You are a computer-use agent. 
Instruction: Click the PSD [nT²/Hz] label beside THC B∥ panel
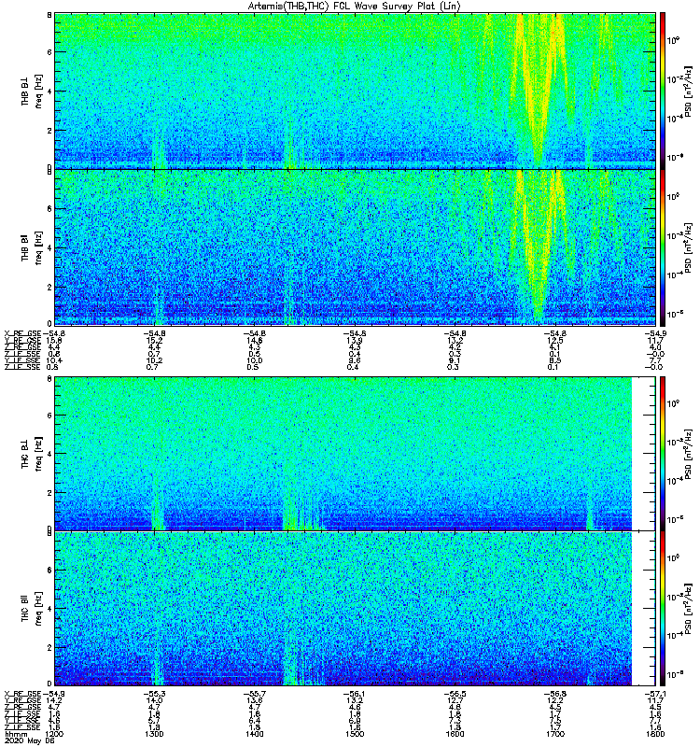[689, 609]
